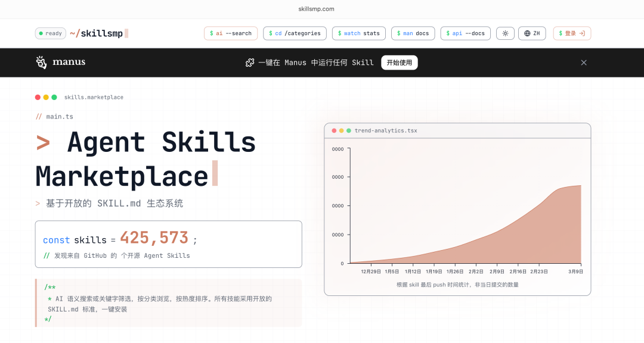Image resolution: width=644 pixels, height=343 pixels.
Task: Click the yellow dot in trend-analytics window
Action: pyautogui.click(x=341, y=130)
